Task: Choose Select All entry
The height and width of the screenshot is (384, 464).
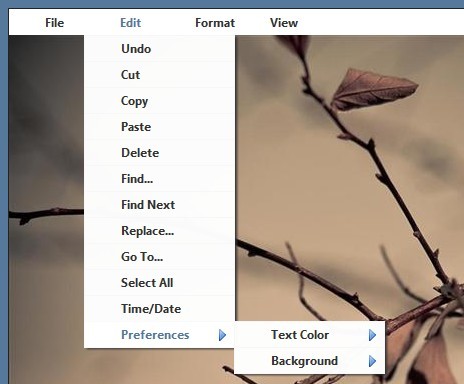Action: [159, 283]
